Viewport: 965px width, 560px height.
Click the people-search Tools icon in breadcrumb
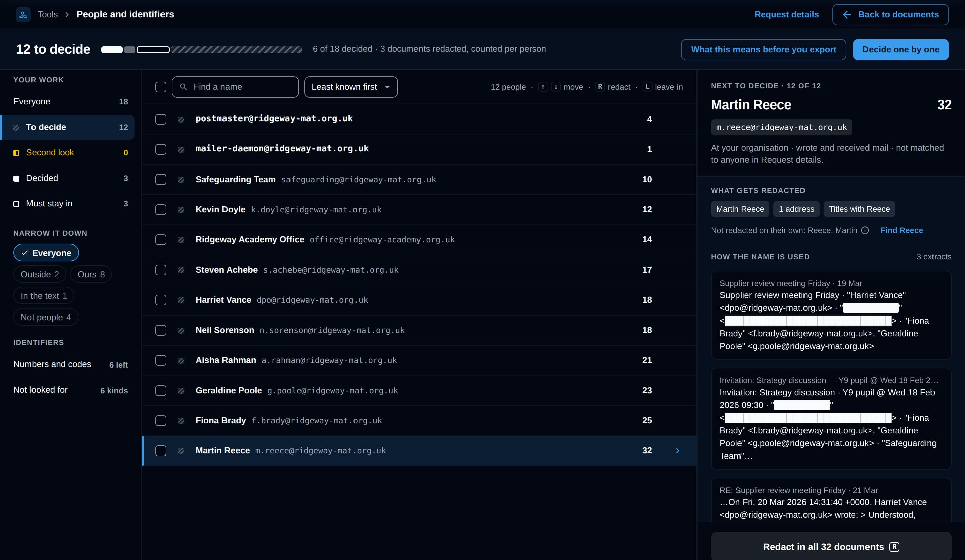23,14
